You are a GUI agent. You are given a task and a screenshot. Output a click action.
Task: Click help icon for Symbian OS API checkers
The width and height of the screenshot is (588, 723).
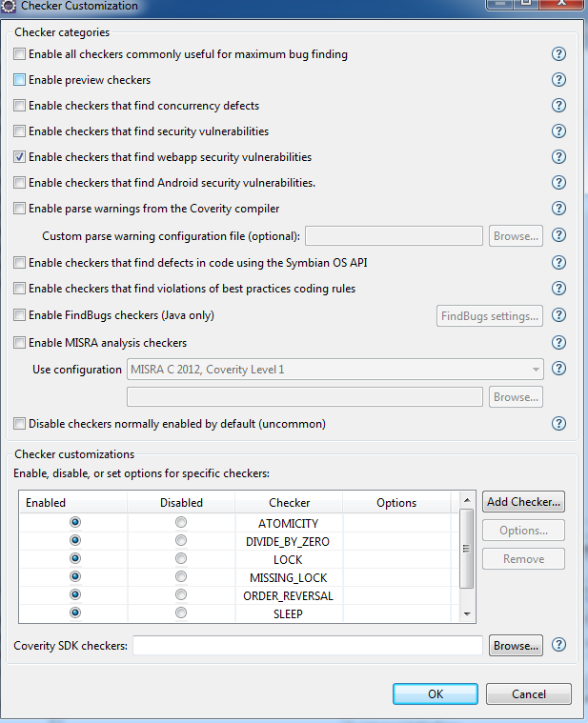click(x=559, y=263)
